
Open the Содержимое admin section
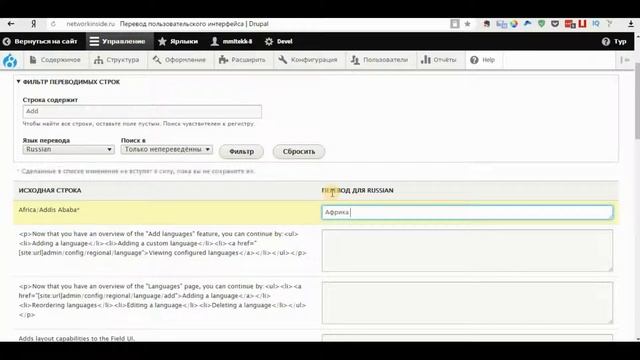(x=55, y=60)
